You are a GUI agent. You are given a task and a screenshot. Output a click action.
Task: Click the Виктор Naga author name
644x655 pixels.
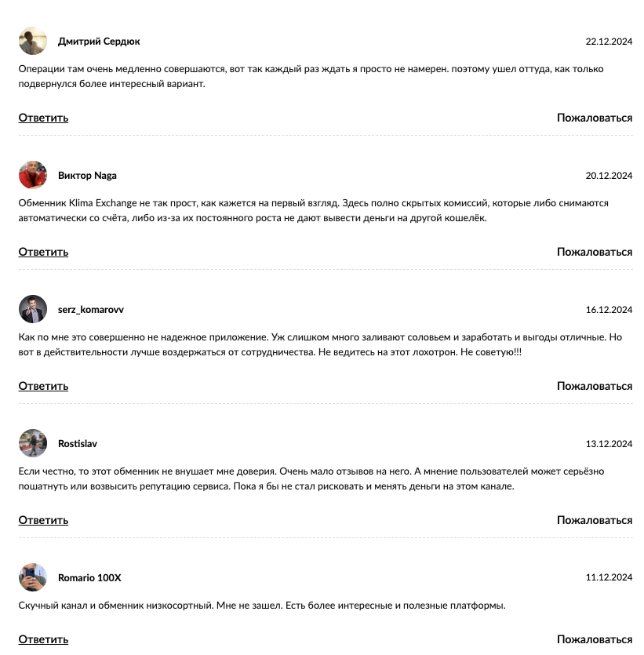[87, 176]
